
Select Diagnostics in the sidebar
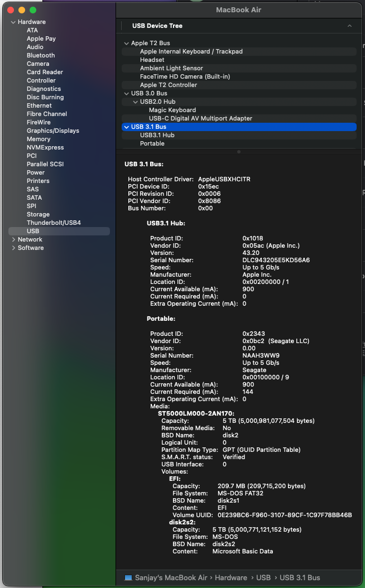tap(44, 89)
